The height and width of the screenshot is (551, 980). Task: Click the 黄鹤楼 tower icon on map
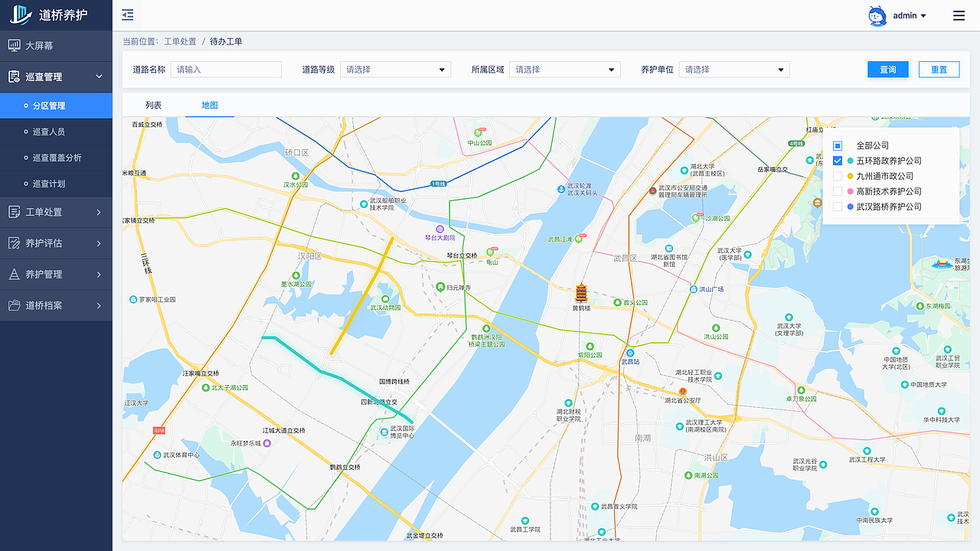coord(581,292)
